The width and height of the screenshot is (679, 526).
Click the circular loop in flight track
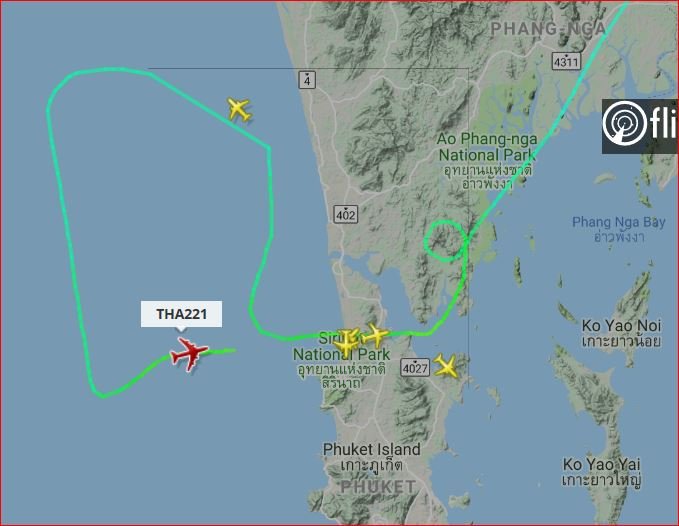coord(446,241)
